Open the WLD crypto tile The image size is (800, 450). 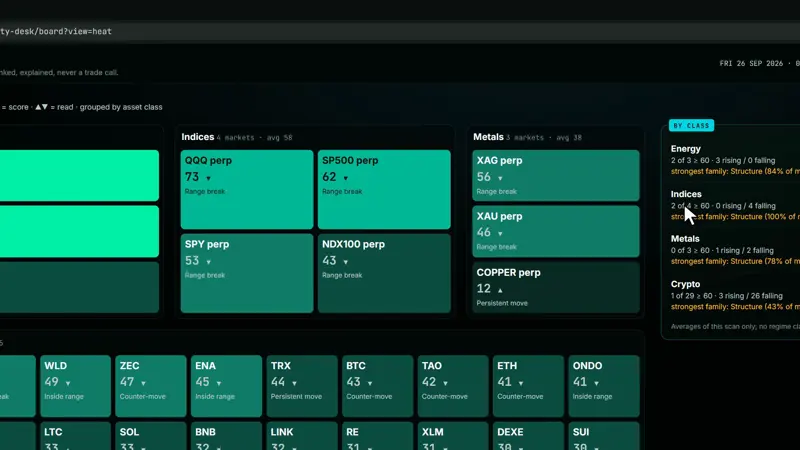(x=76, y=386)
